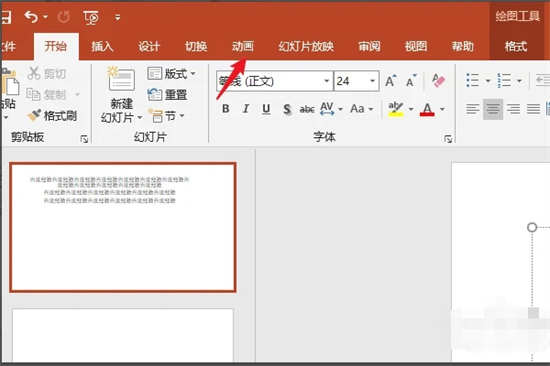Toggle Underline formatting

coord(266,109)
